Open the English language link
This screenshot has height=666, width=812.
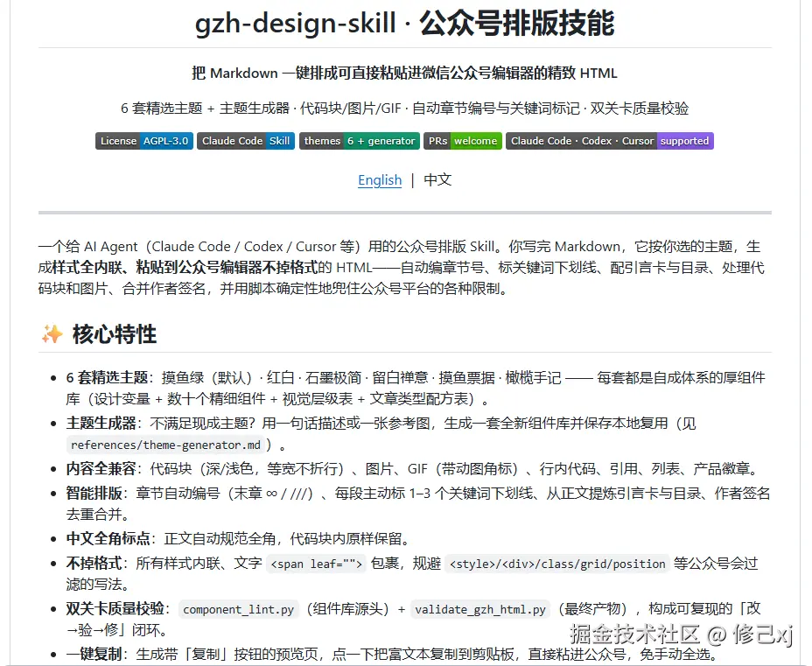click(x=380, y=179)
